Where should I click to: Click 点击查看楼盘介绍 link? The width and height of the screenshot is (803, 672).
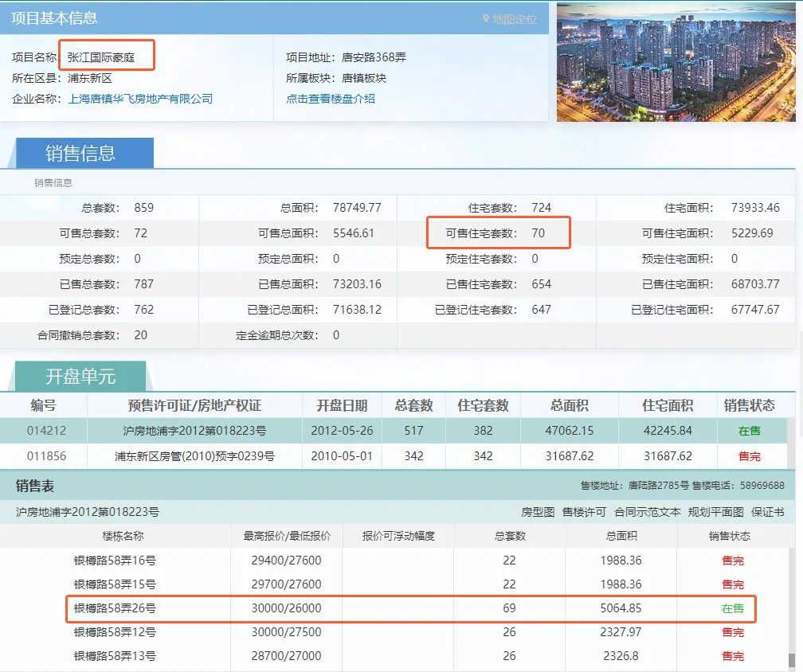[331, 99]
